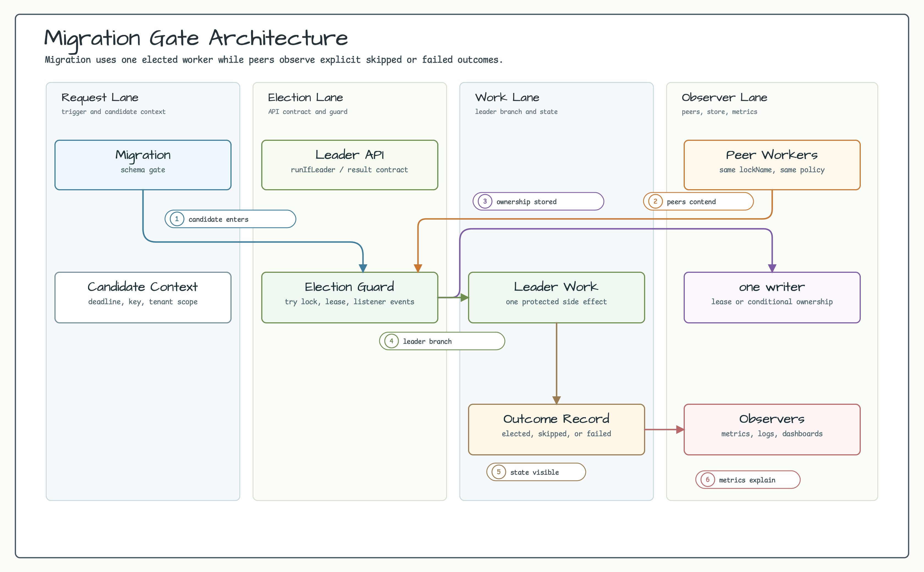The image size is (924, 572).
Task: Click 'one protected side effect' text
Action: [556, 302]
